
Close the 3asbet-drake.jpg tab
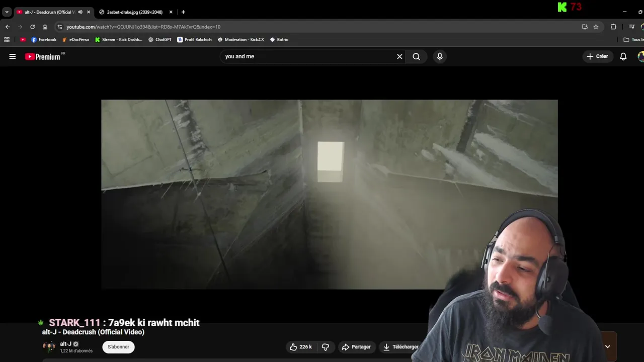click(171, 12)
